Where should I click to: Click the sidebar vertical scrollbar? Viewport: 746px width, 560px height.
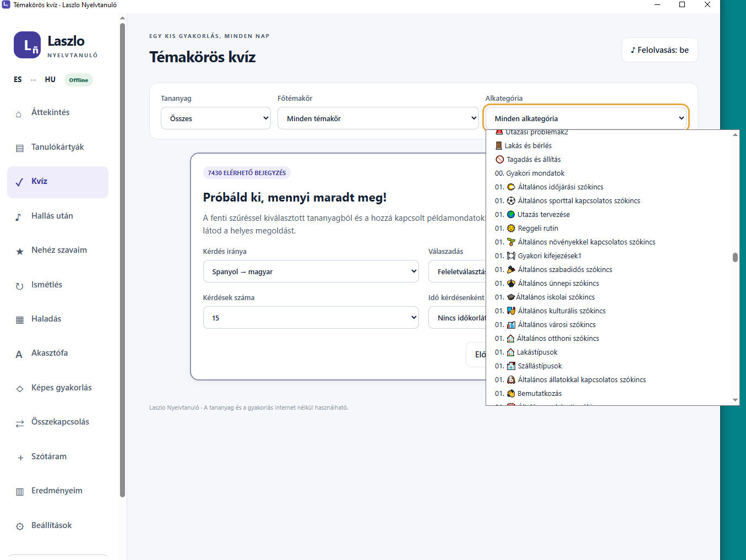pyautogui.click(x=122, y=259)
